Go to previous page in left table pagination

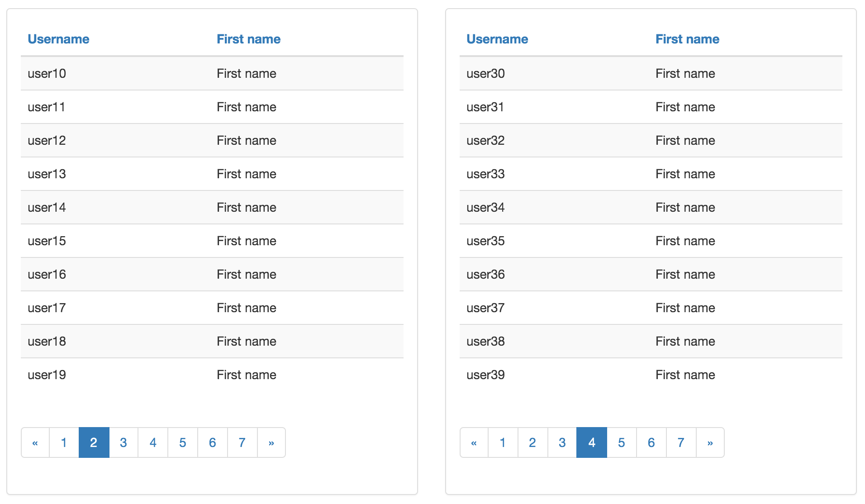(x=35, y=442)
